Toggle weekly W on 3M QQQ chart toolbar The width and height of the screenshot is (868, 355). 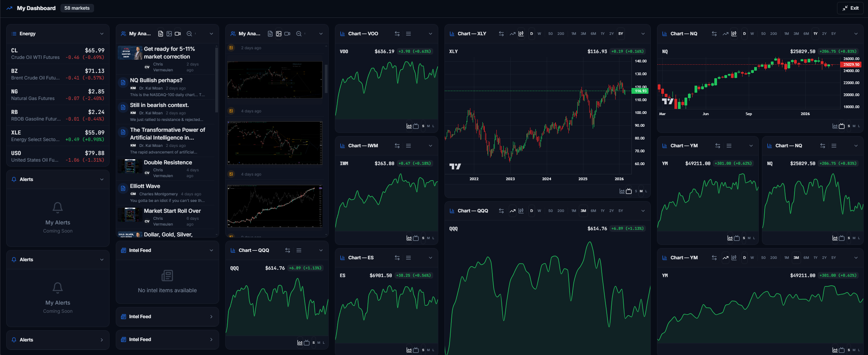539,211
